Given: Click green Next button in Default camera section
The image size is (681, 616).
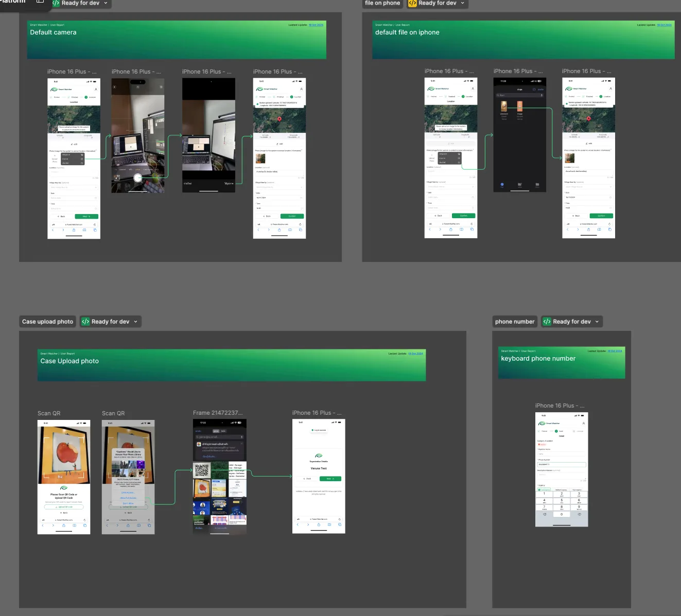Looking at the screenshot, I should tap(86, 217).
